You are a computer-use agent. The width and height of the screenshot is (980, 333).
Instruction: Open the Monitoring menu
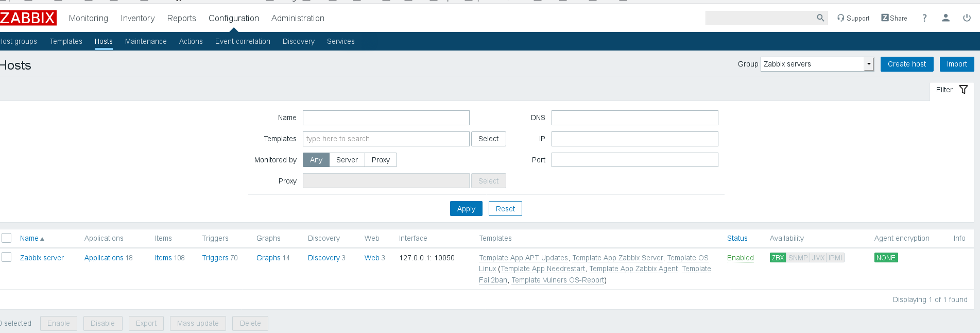click(89, 18)
